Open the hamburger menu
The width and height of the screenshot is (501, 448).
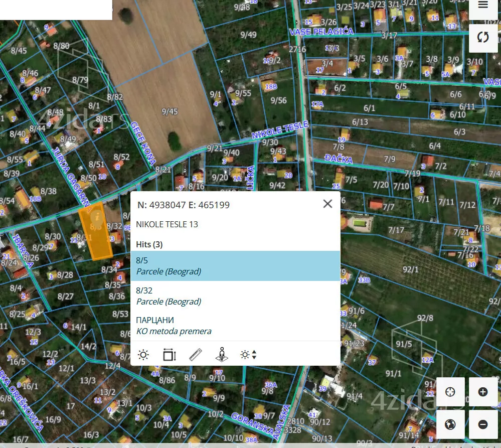point(483,5)
